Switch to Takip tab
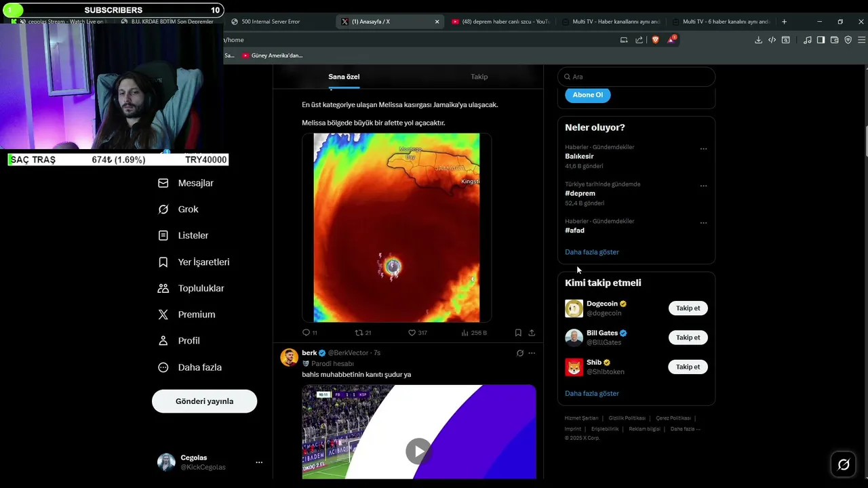Image resolution: width=868 pixels, height=488 pixels. point(479,77)
